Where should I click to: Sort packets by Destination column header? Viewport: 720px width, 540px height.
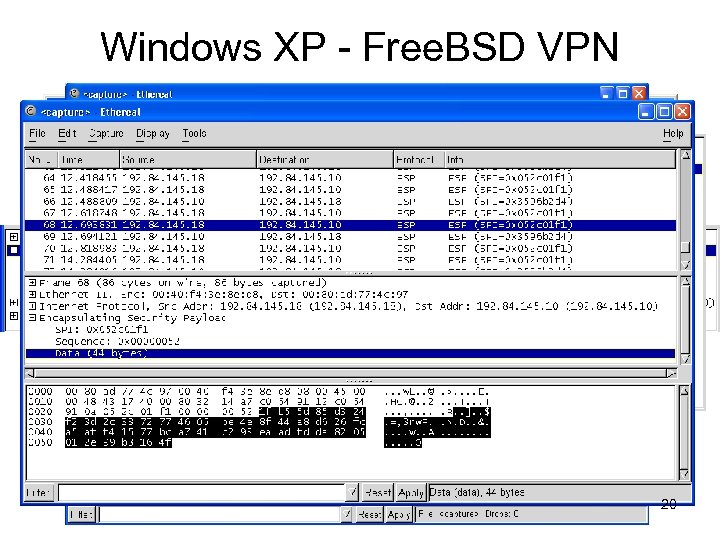[325, 160]
